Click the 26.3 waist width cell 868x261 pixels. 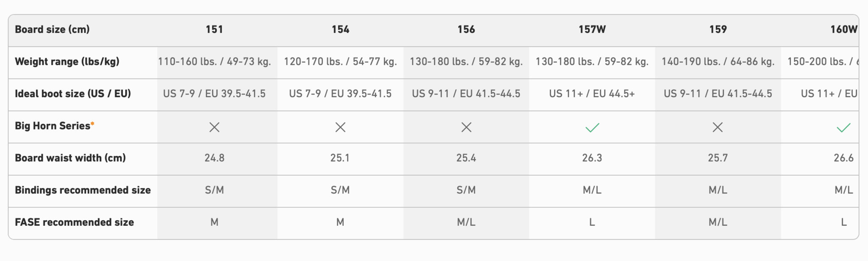pos(592,158)
